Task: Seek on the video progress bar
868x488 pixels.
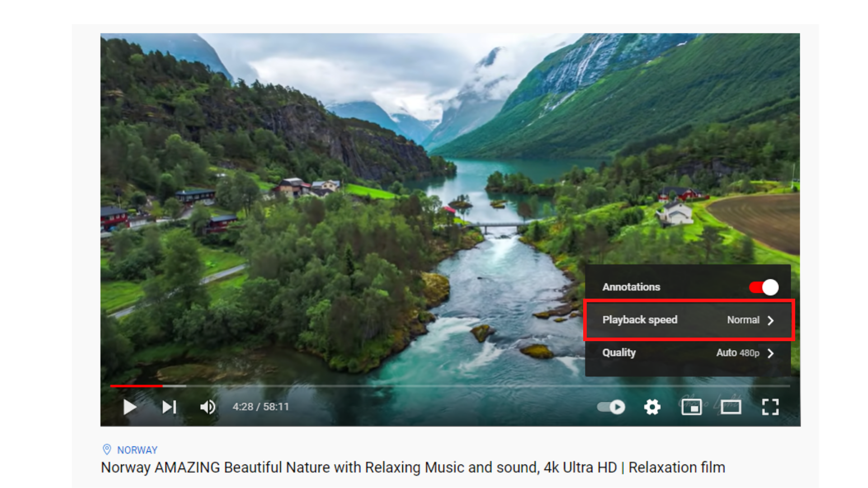Action: pos(450,386)
